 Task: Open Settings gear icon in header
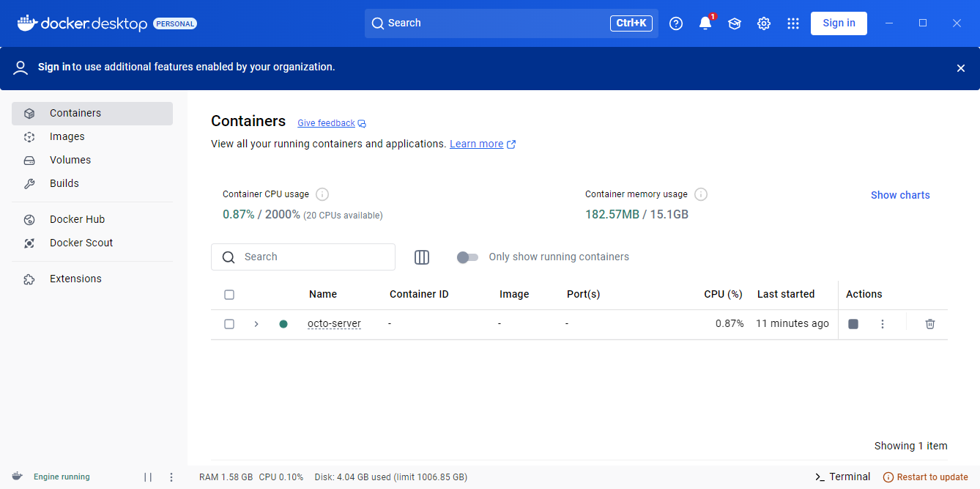[764, 23]
